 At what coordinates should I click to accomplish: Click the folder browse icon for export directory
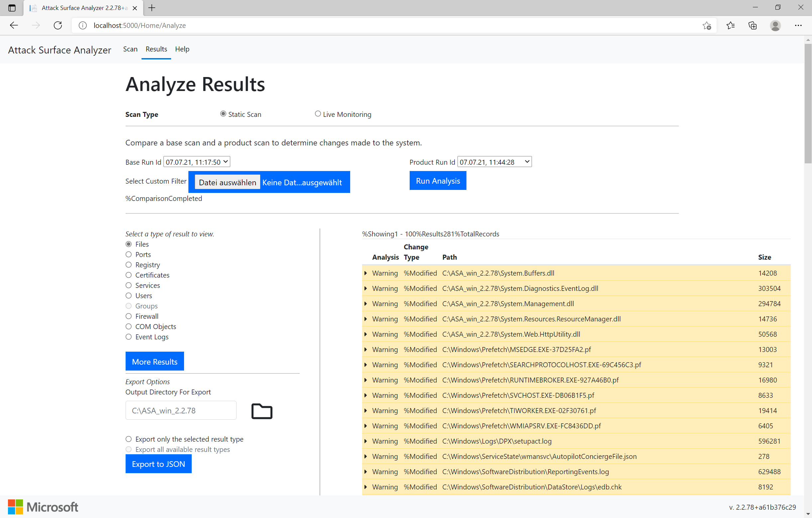262,411
